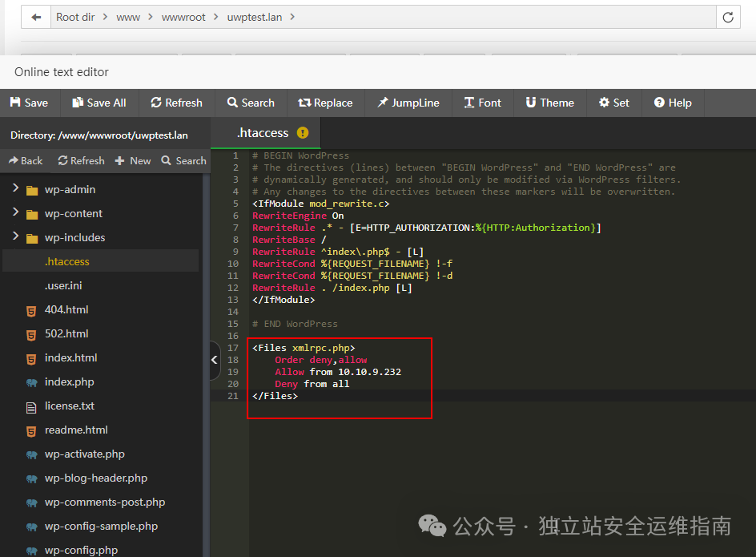756x557 pixels.
Task: Click the folder icon for wp-admin
Action: pyautogui.click(x=32, y=191)
